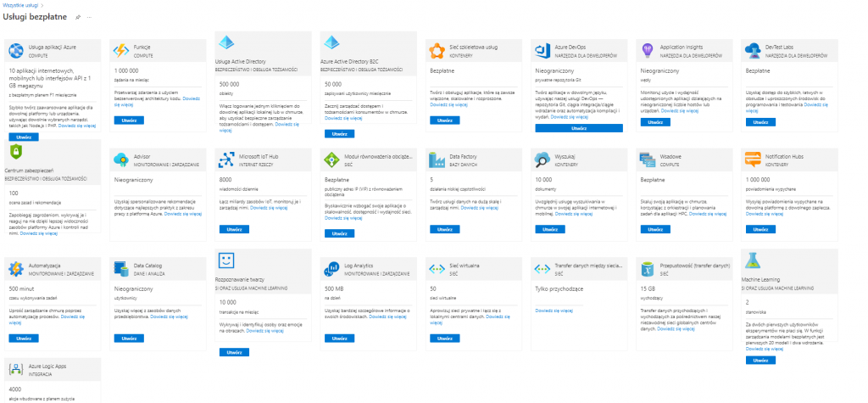Click the Sieć wirtualna icon

[437, 270]
